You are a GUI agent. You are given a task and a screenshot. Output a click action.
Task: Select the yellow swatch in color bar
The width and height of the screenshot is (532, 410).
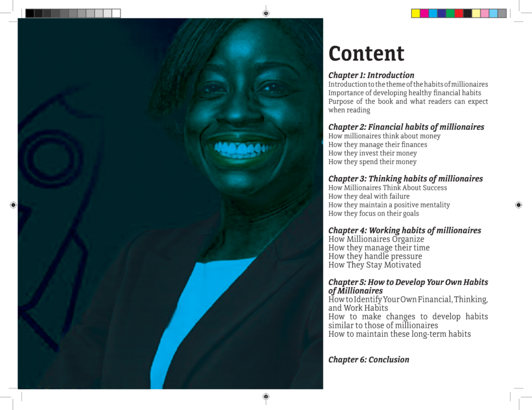416,14
